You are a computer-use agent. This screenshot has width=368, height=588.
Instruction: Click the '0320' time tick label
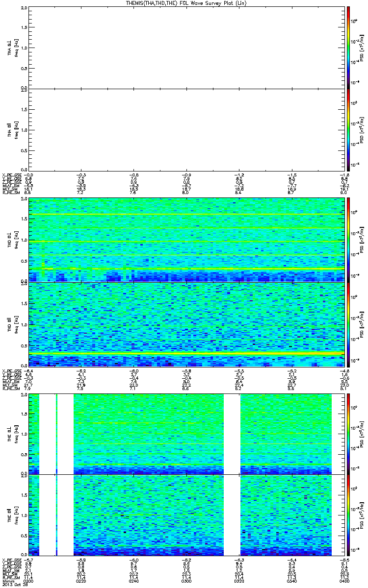tap(239, 581)
